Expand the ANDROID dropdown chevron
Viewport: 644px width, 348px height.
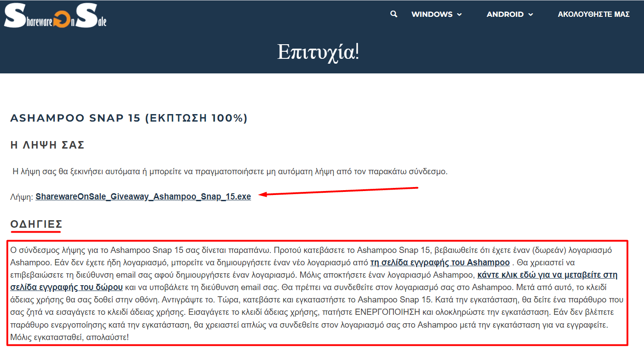click(x=530, y=15)
